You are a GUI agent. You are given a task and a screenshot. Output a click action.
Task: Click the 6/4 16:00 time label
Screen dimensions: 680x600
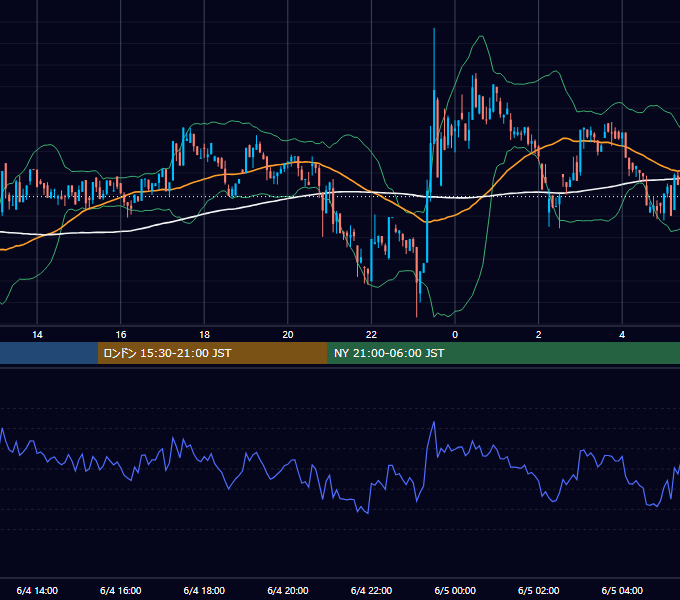click(x=121, y=590)
